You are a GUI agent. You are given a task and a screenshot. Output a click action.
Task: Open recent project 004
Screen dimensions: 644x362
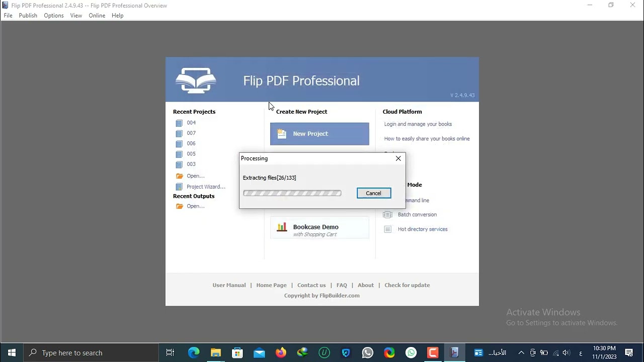coord(191,123)
